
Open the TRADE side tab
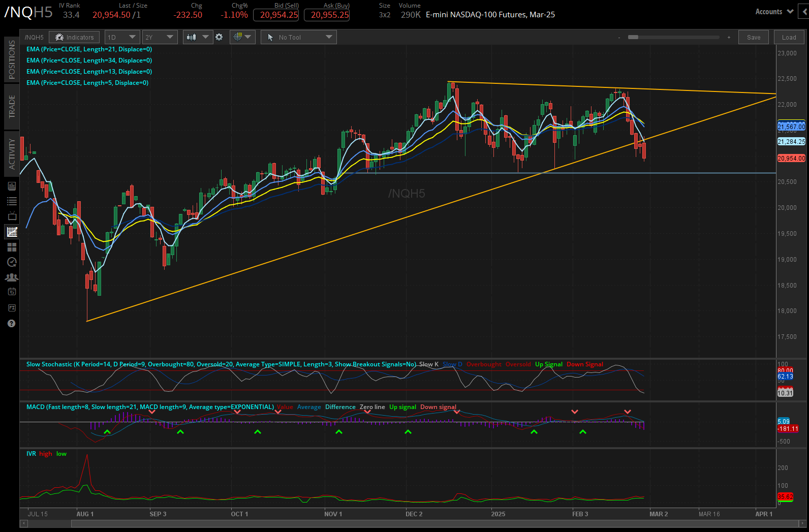coord(12,106)
